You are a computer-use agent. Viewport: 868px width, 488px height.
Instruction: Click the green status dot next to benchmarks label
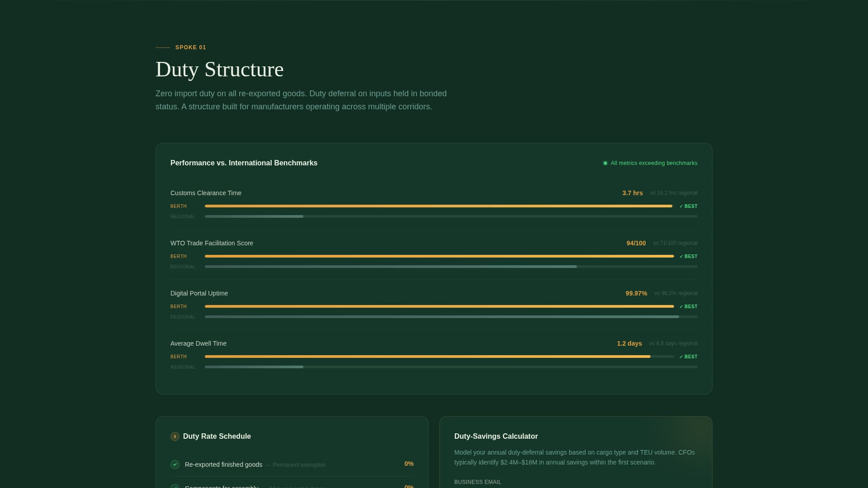(x=605, y=163)
